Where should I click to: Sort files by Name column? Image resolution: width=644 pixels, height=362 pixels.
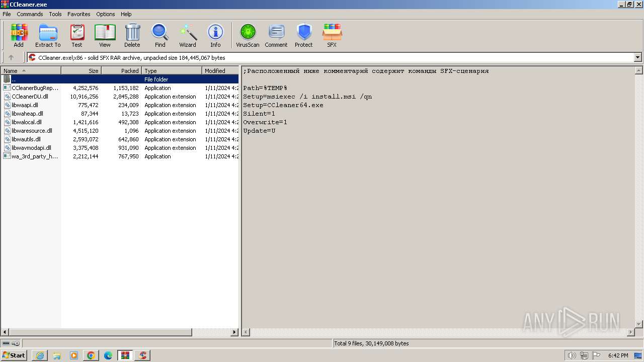point(31,71)
